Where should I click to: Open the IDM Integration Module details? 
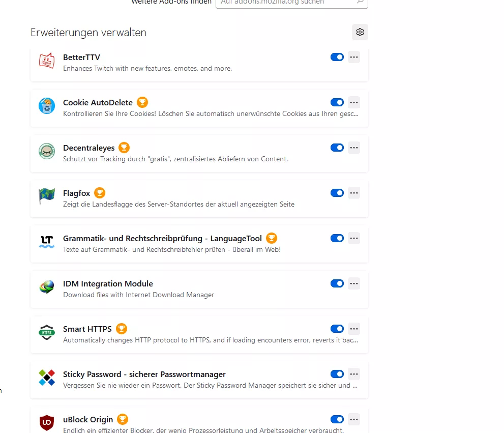(199, 289)
